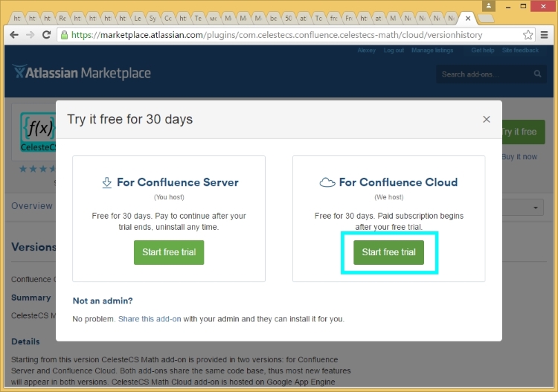Open the Chrome hamburger menu
558x392 pixels.
[544, 35]
